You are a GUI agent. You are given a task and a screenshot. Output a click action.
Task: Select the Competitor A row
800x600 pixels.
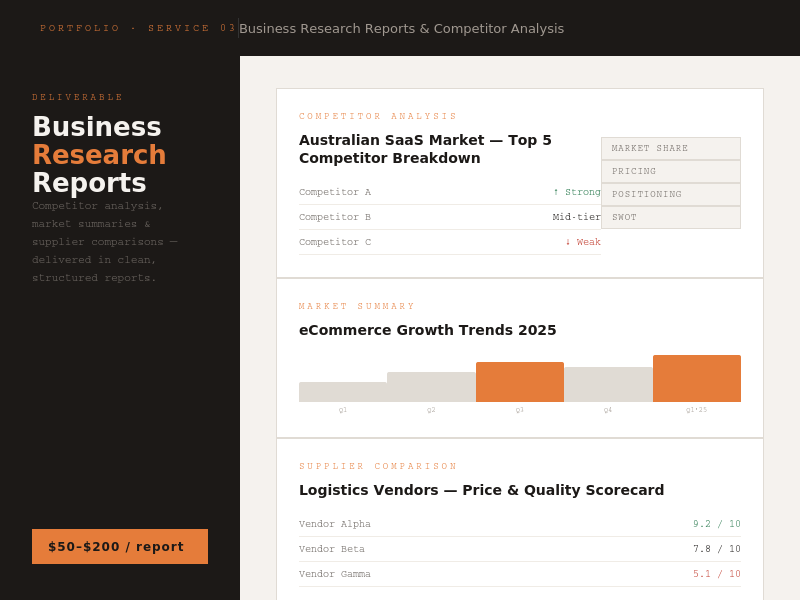[449, 192]
